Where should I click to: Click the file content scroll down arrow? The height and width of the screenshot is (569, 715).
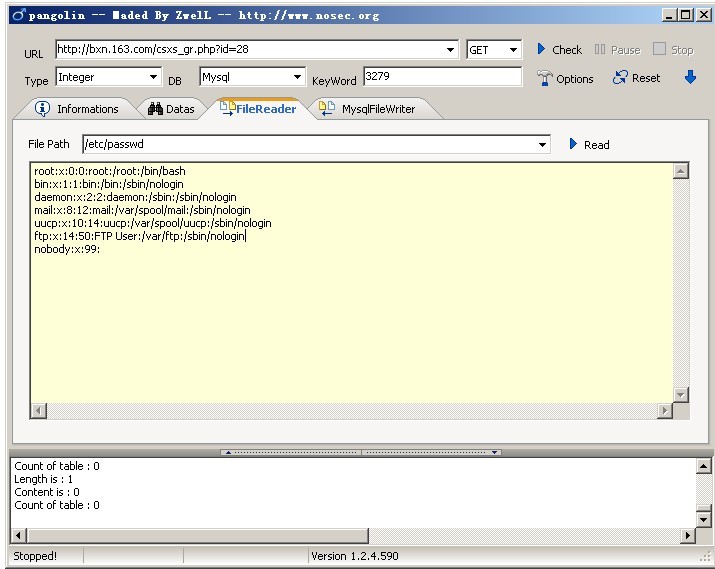[x=680, y=395]
